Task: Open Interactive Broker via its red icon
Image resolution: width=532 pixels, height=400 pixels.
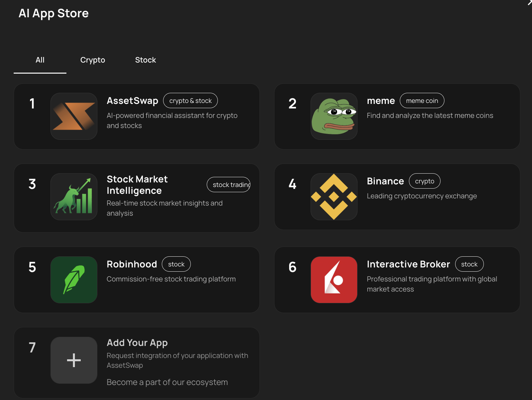Action: [x=334, y=279]
